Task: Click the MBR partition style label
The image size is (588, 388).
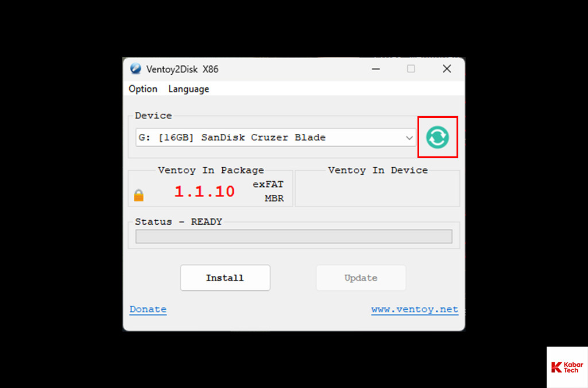Action: tap(274, 198)
